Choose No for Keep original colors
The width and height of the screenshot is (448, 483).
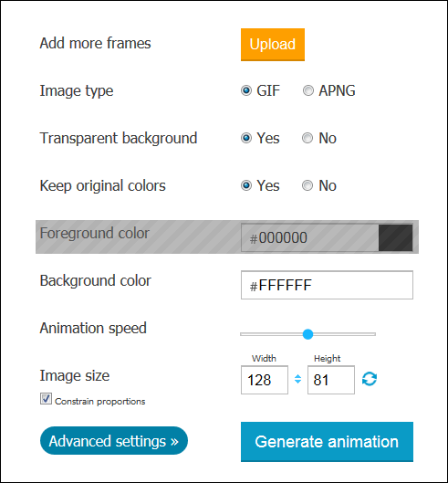tap(307, 185)
